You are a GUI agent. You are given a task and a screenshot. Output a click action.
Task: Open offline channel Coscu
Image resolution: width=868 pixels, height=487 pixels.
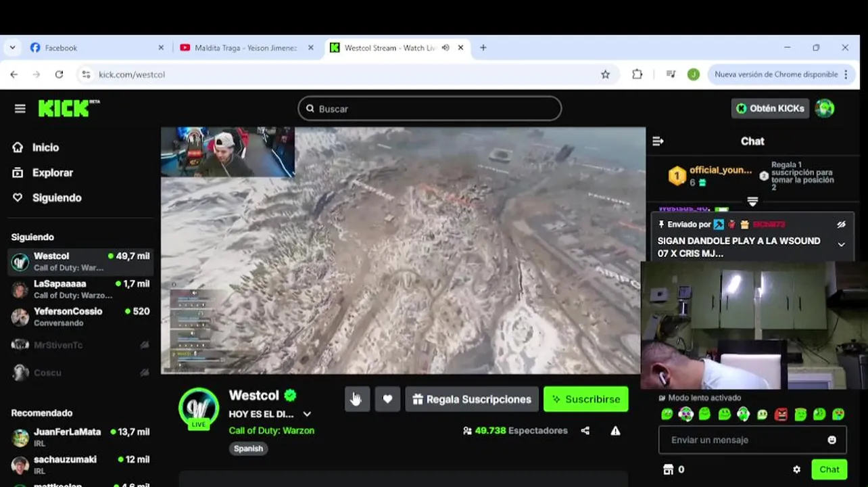pos(80,373)
